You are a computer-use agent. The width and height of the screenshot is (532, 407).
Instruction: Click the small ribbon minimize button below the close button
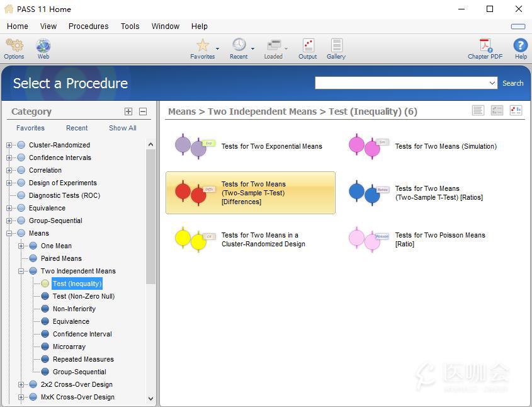click(x=518, y=26)
